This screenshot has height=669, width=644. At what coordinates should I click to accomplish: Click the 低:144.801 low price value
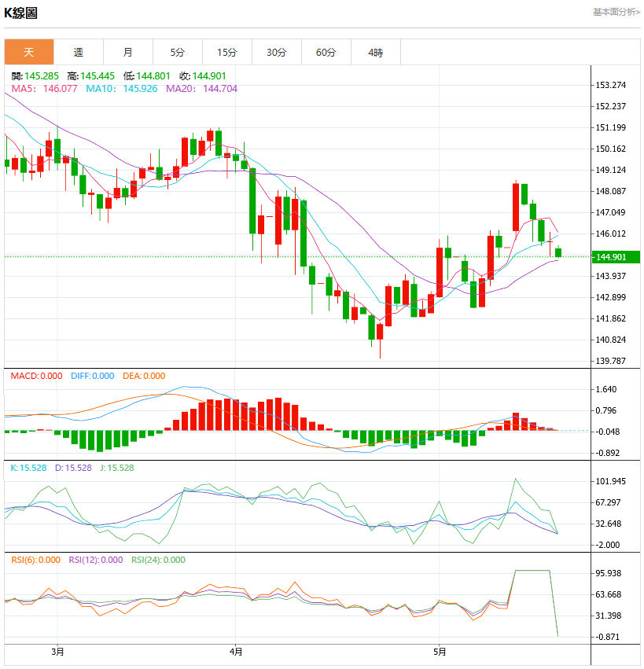[x=147, y=76]
